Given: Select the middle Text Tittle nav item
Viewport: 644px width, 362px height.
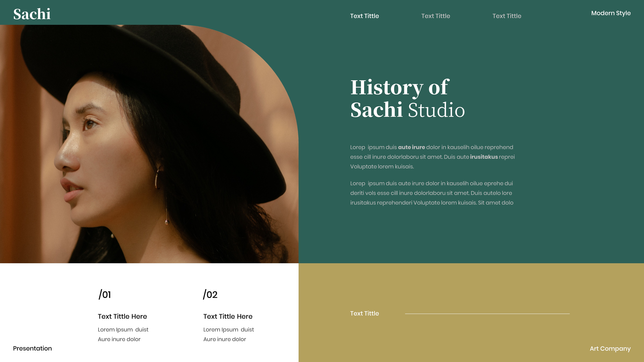Looking at the screenshot, I should pyautogui.click(x=436, y=16).
